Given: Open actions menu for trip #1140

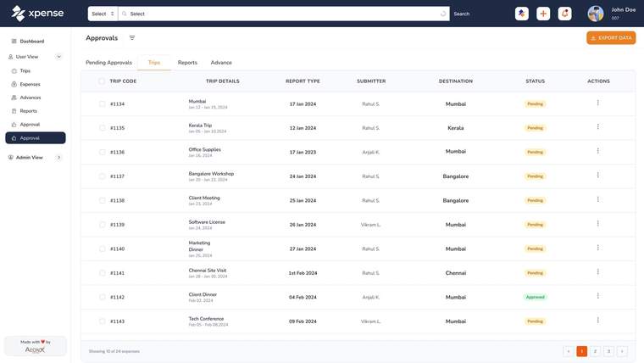Looking at the screenshot, I should click(x=597, y=248).
